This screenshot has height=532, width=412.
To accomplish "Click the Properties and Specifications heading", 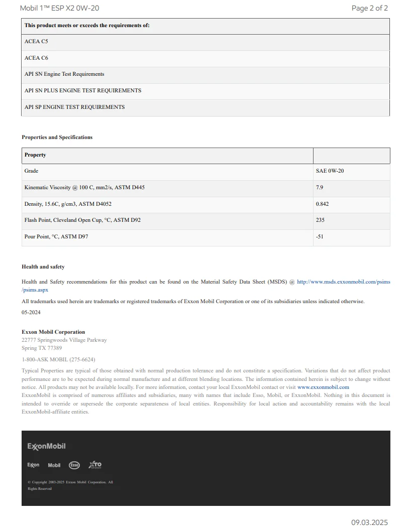I will (x=57, y=137).
